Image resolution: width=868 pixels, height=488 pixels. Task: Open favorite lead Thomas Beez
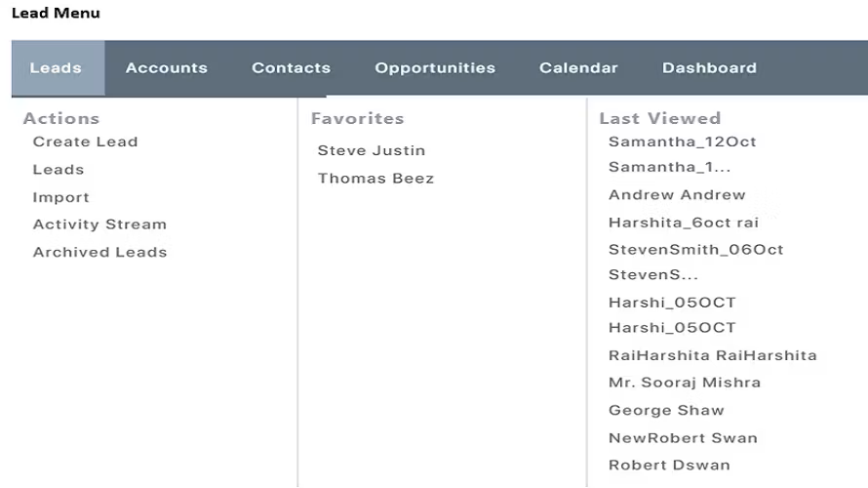[375, 179]
